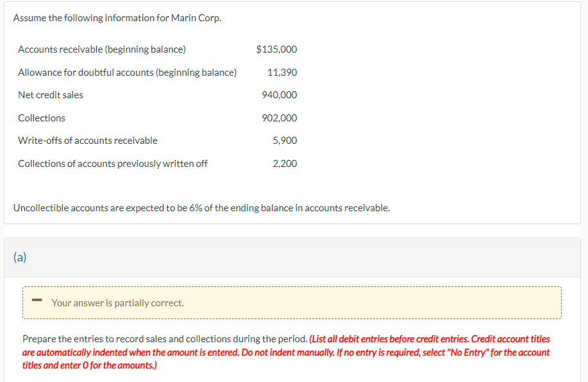The width and height of the screenshot is (588, 382).
Task: Select 'Accounts receivable (beginning balance)' label
Action: (x=101, y=49)
